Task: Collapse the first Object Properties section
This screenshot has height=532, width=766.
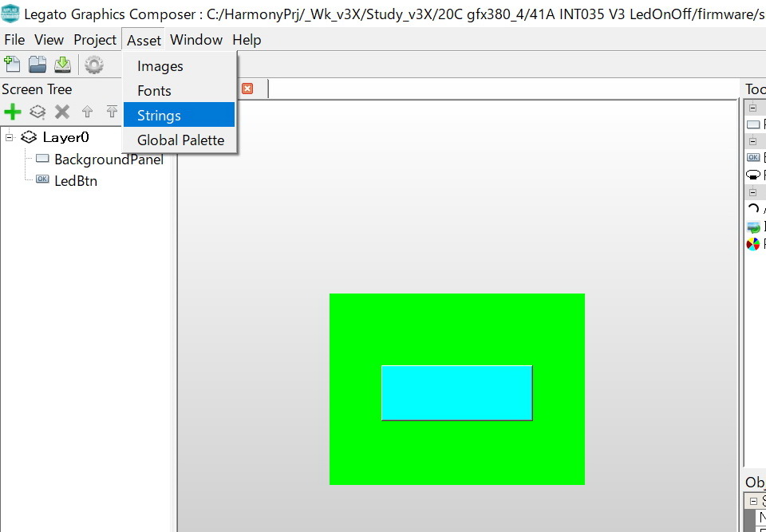Action: point(752,501)
